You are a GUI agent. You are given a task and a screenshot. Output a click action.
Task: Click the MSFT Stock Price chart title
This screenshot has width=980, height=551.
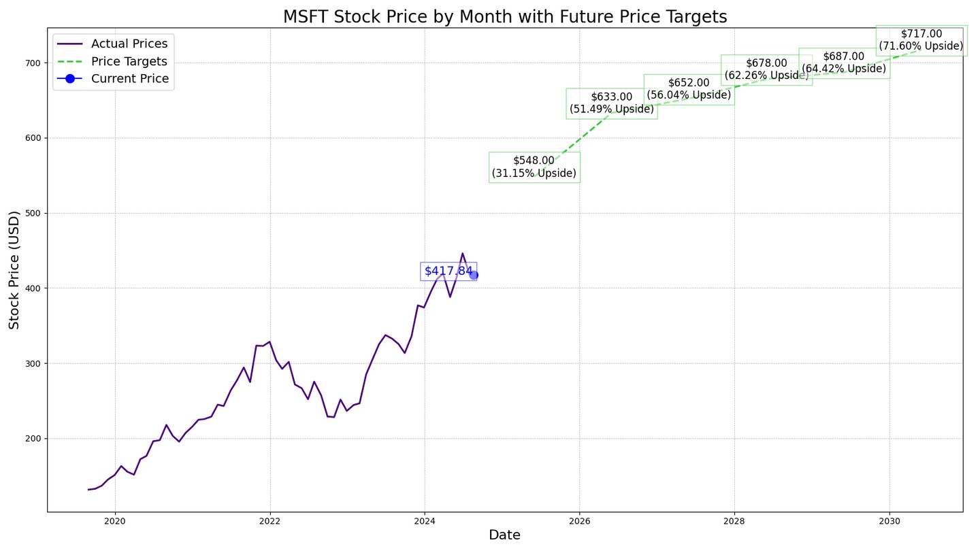click(x=505, y=17)
